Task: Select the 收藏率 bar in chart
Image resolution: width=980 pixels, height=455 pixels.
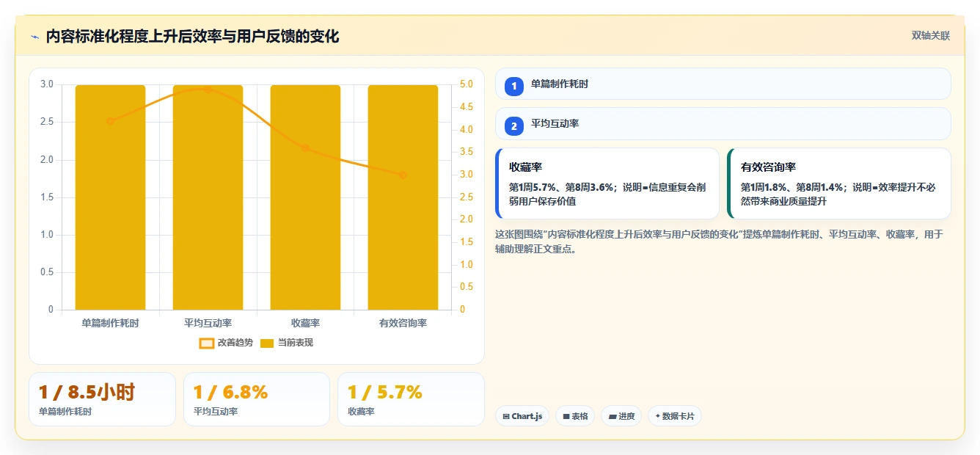Action: click(x=305, y=197)
